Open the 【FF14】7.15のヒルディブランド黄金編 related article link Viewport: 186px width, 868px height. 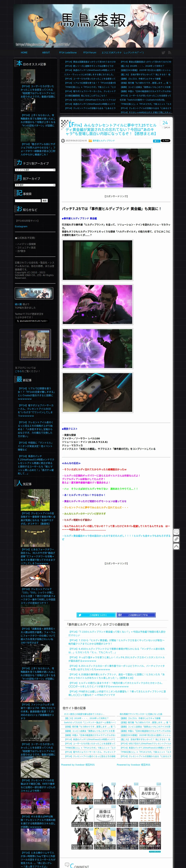coord(117,633)
